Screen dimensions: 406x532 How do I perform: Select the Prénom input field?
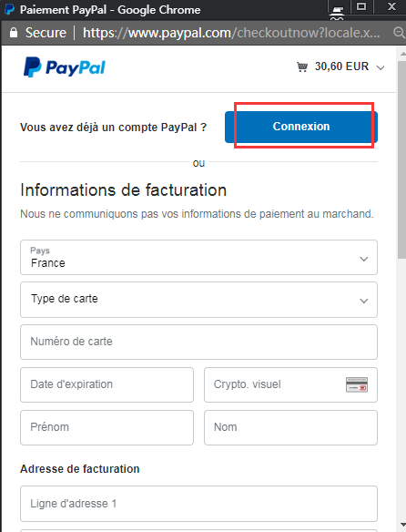[x=107, y=427]
